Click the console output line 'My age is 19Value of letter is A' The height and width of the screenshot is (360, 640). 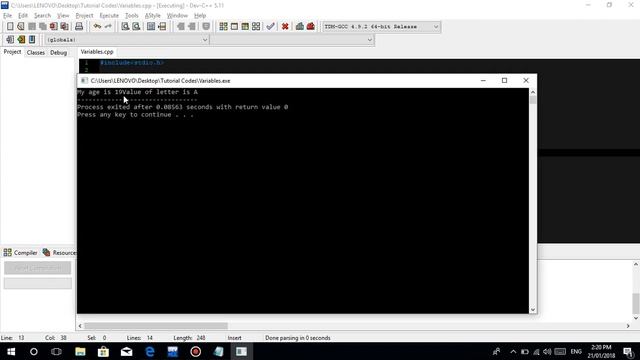(x=138, y=92)
